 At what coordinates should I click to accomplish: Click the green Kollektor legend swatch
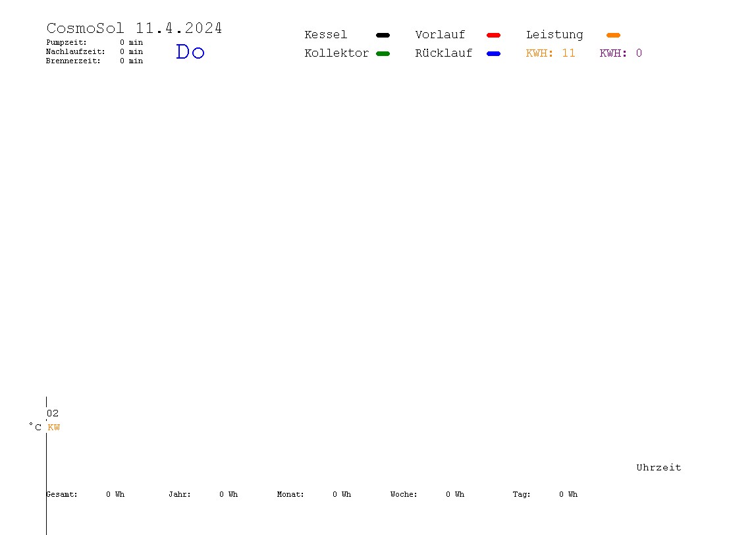[383, 53]
